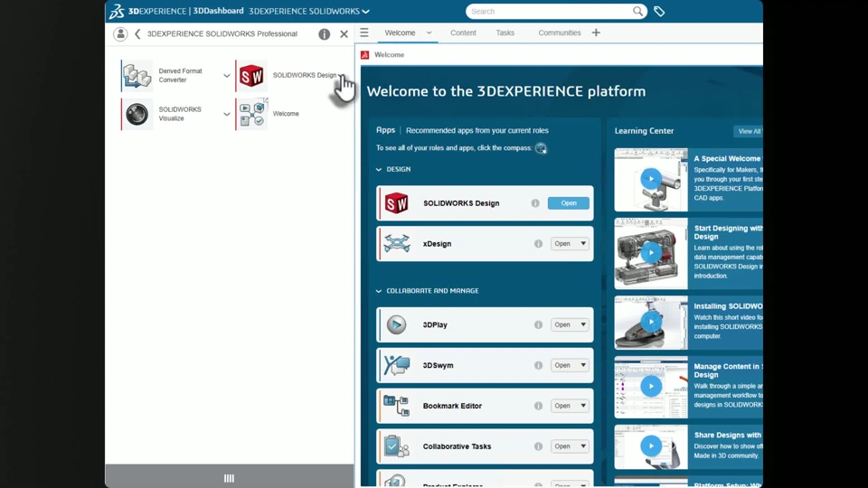Viewport: 868px width, 488px height.
Task: Click the Collaborative Tasks app icon
Action: [x=396, y=446]
